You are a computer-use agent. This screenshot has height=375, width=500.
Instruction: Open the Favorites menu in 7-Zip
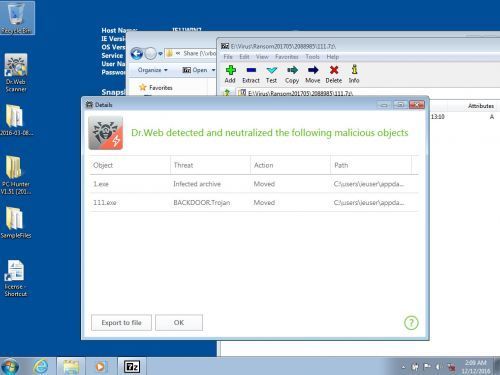tap(287, 57)
